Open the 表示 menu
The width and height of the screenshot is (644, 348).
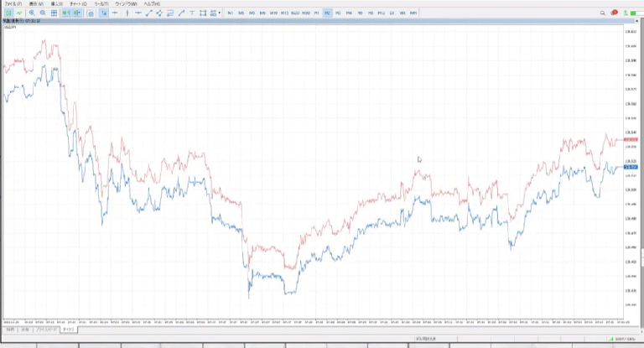pyautogui.click(x=36, y=3)
